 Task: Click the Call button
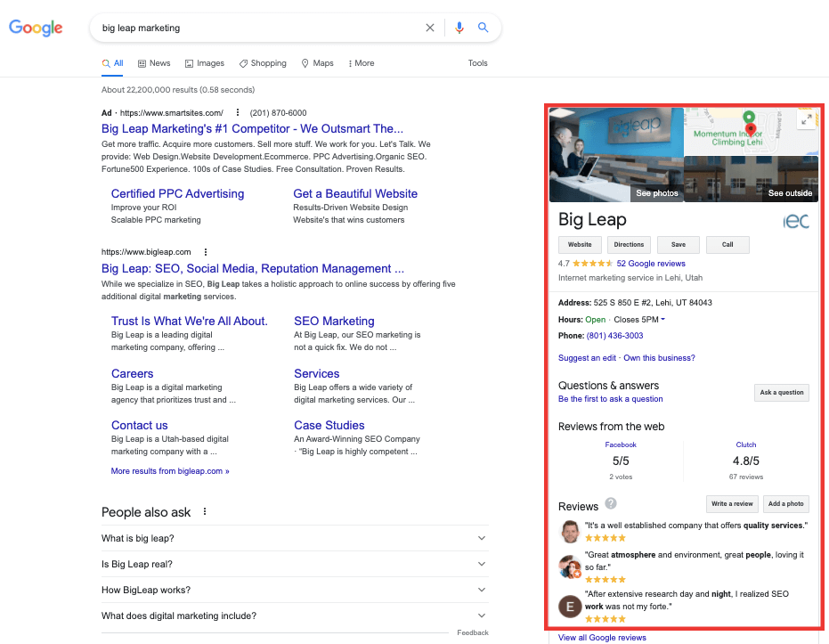tap(727, 245)
